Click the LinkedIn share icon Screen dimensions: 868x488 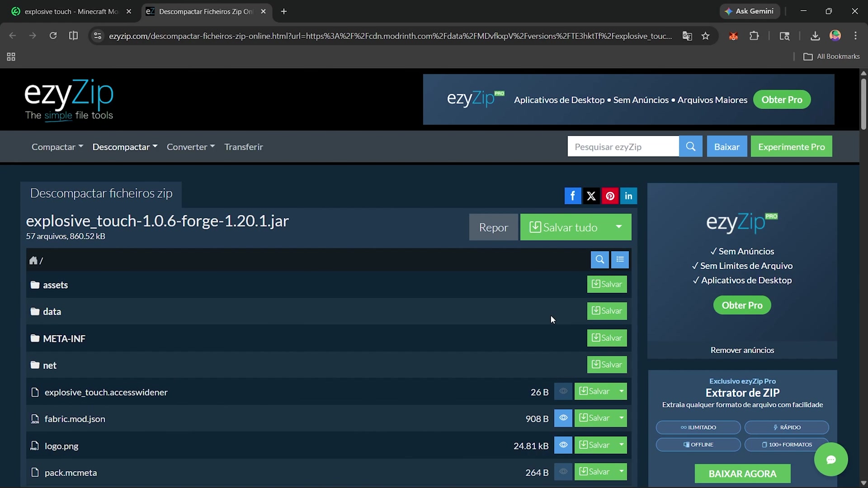pyautogui.click(x=628, y=196)
